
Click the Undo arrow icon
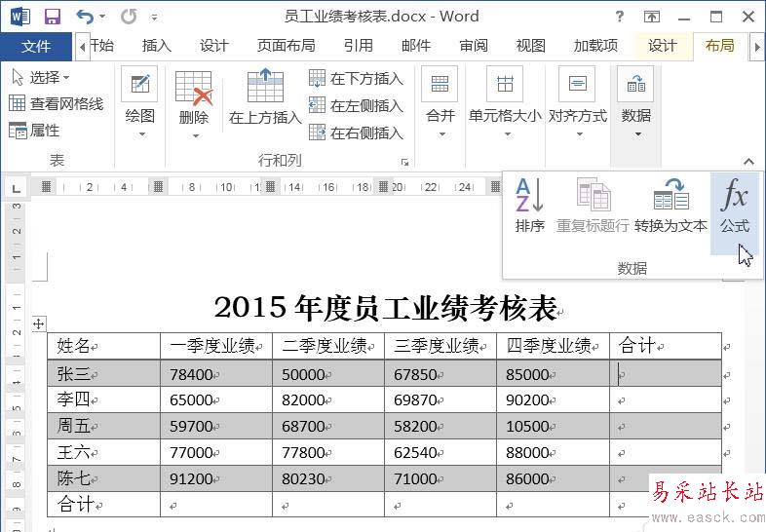pos(85,17)
